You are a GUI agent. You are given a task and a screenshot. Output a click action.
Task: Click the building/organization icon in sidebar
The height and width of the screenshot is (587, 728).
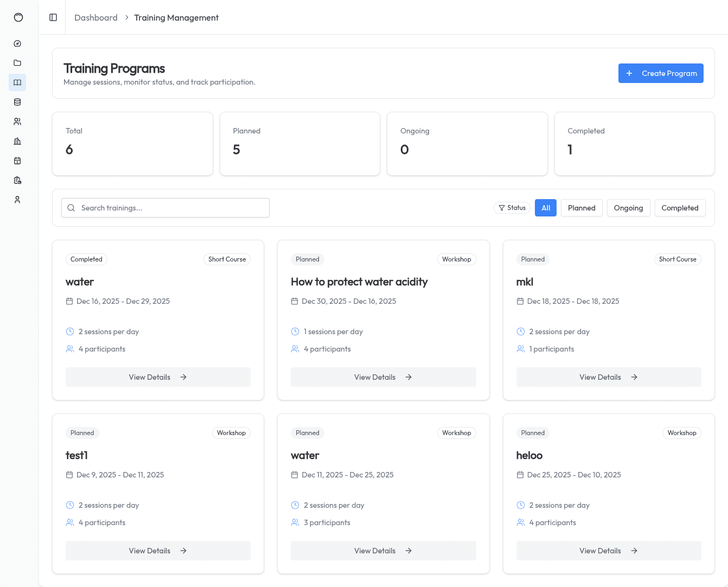(x=17, y=141)
